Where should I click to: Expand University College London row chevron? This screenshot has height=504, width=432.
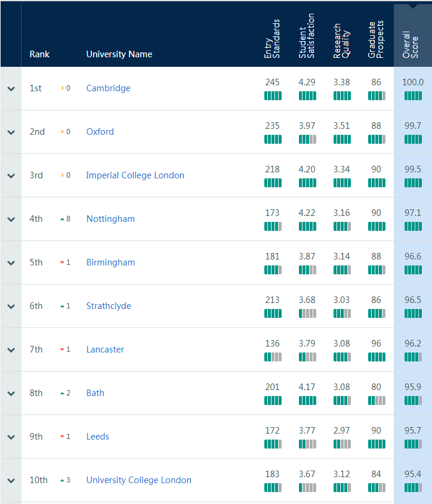(x=11, y=481)
